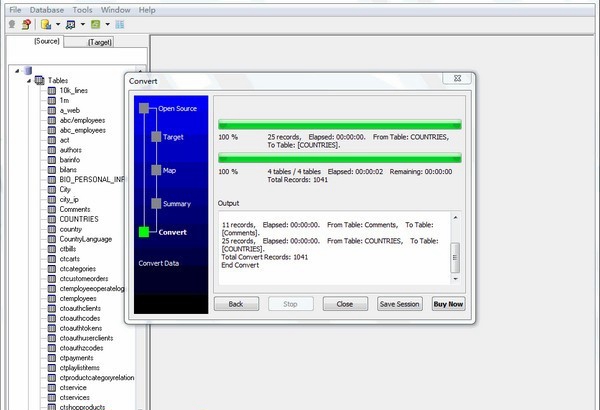Click the Open Source wizard step

tap(178, 109)
